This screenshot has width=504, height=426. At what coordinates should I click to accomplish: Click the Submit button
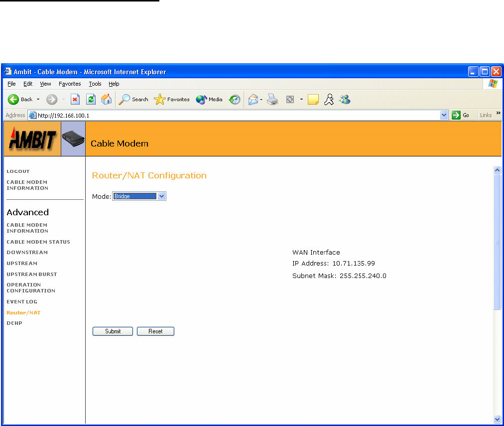coord(113,331)
